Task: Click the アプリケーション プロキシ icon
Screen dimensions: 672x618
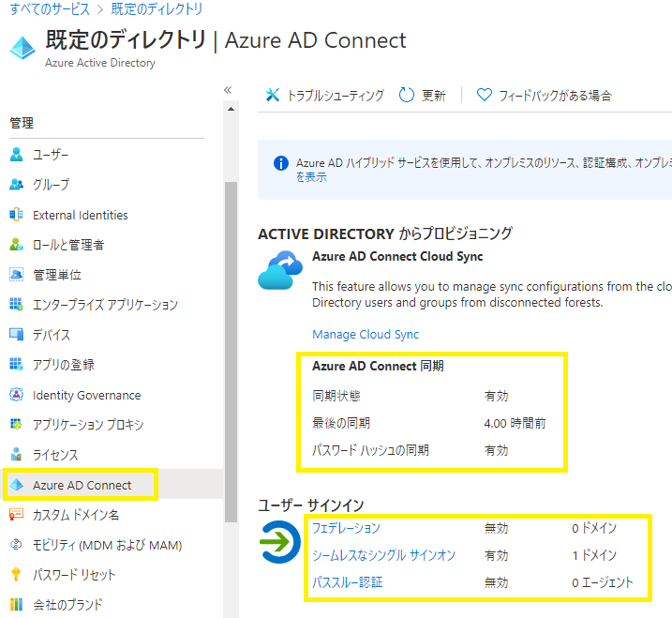Action: coord(16,425)
